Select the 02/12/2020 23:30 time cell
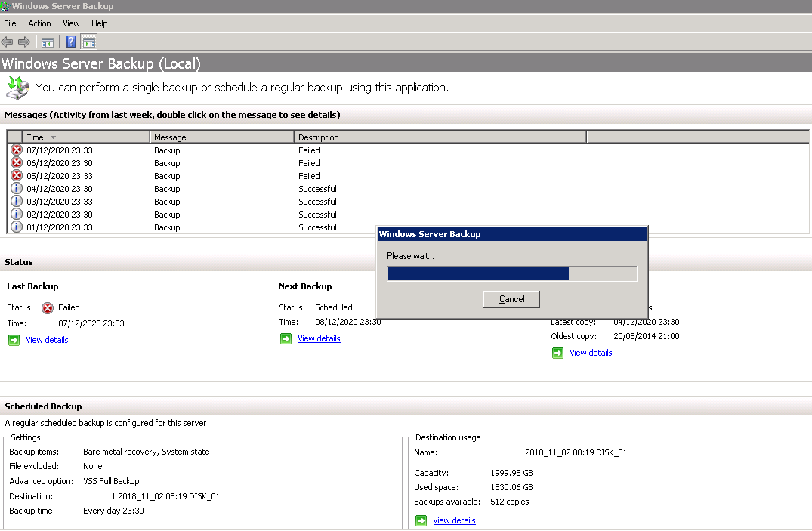This screenshot has width=812, height=531. 60,215
